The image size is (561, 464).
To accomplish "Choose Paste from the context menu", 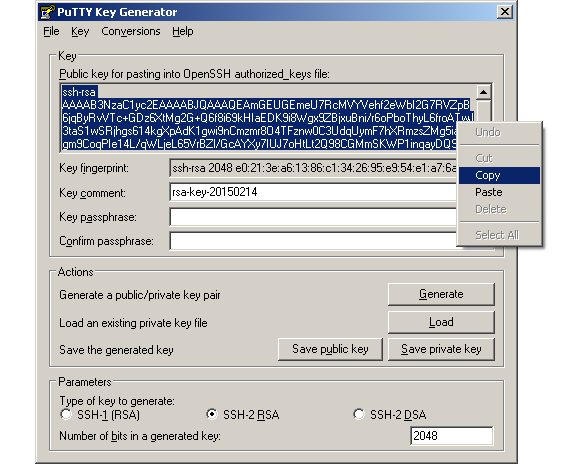I will (x=499, y=192).
